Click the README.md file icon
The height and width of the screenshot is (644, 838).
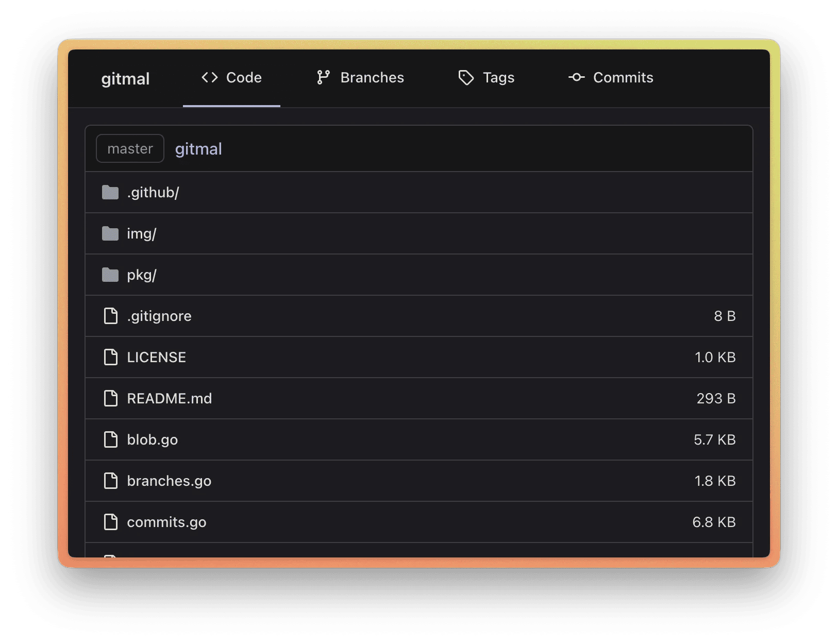click(110, 398)
